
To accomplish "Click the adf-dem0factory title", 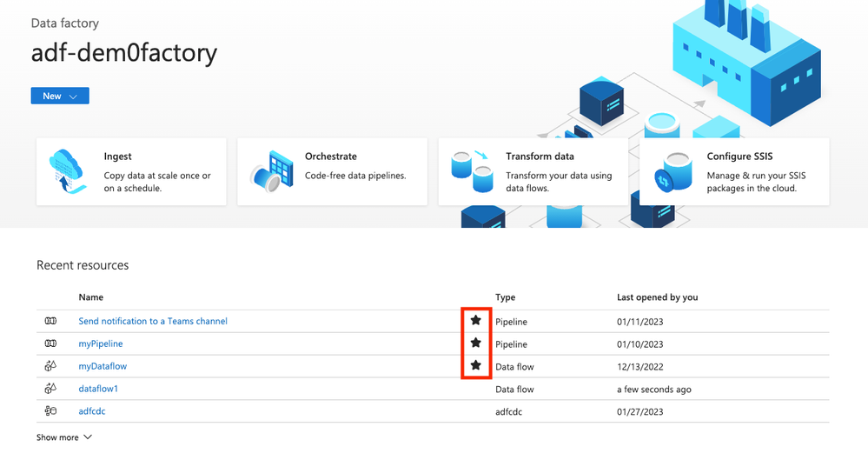I will (124, 53).
